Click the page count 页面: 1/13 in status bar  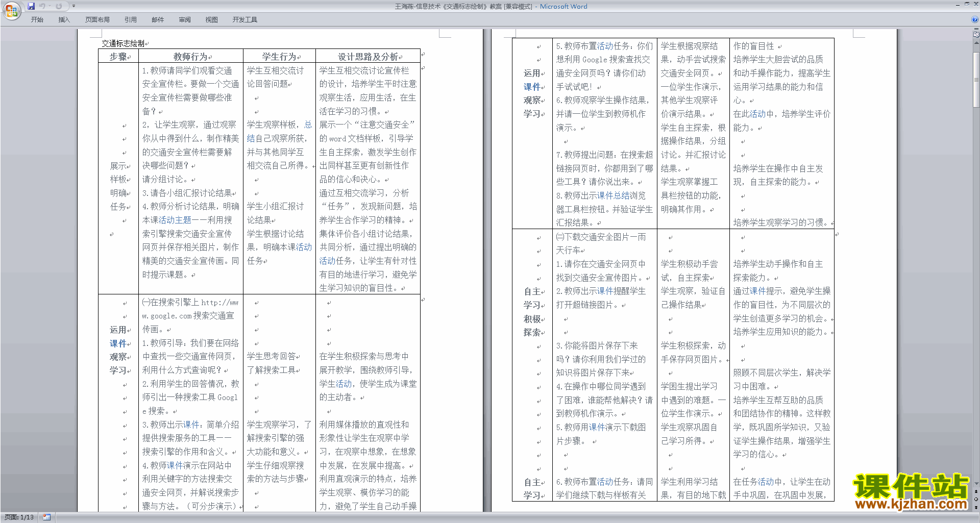pyautogui.click(x=19, y=517)
